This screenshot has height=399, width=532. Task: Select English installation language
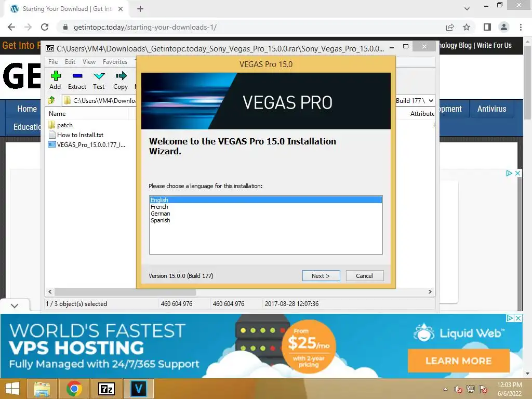(266, 200)
